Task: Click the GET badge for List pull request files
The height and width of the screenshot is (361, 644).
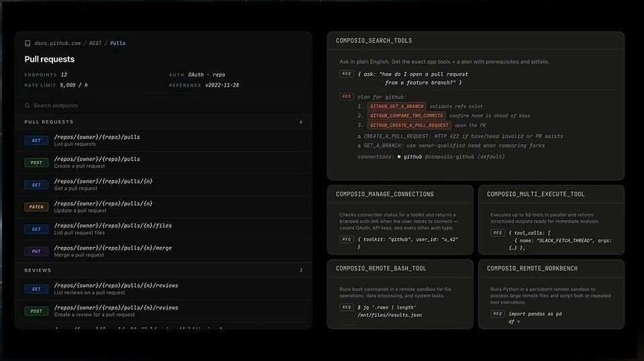Action: point(36,229)
